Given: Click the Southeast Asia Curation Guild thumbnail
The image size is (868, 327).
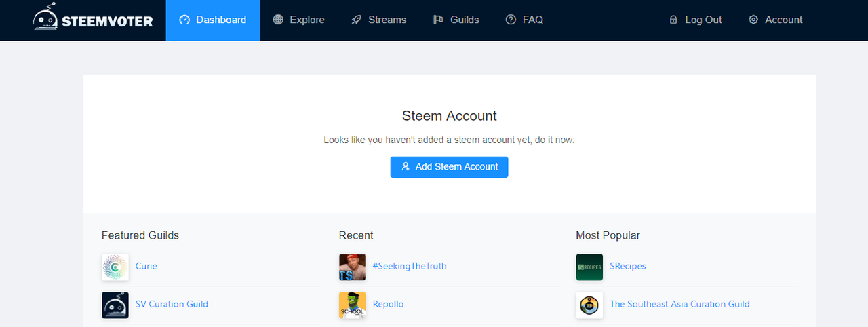Looking at the screenshot, I should click(x=589, y=305).
